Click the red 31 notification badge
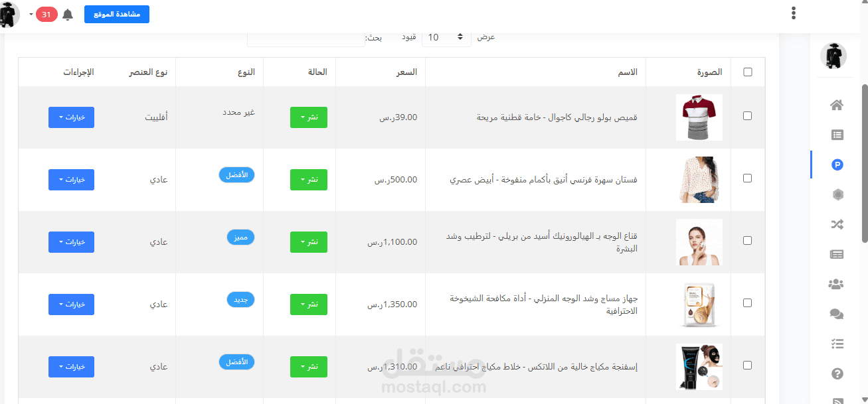The height and width of the screenshot is (404, 868). click(x=46, y=15)
